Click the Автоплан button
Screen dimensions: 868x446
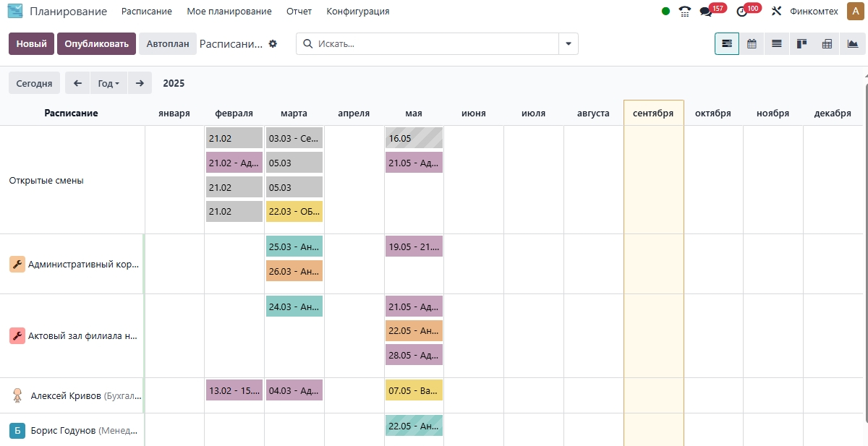click(167, 44)
